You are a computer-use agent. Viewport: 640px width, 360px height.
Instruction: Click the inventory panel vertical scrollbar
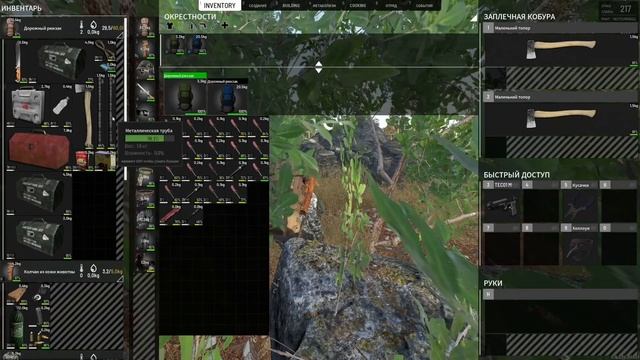(x=125, y=98)
